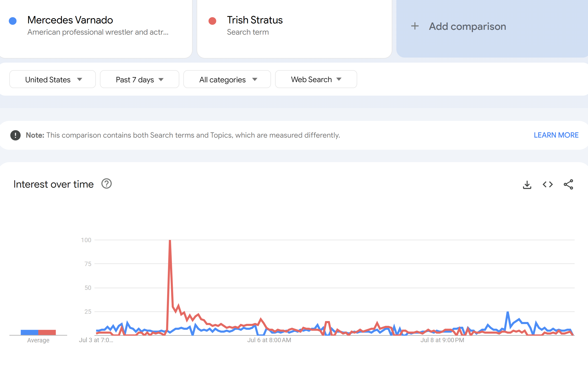Image resolution: width=588 pixels, height=369 pixels.
Task: Click the share chart icon
Action: point(568,184)
